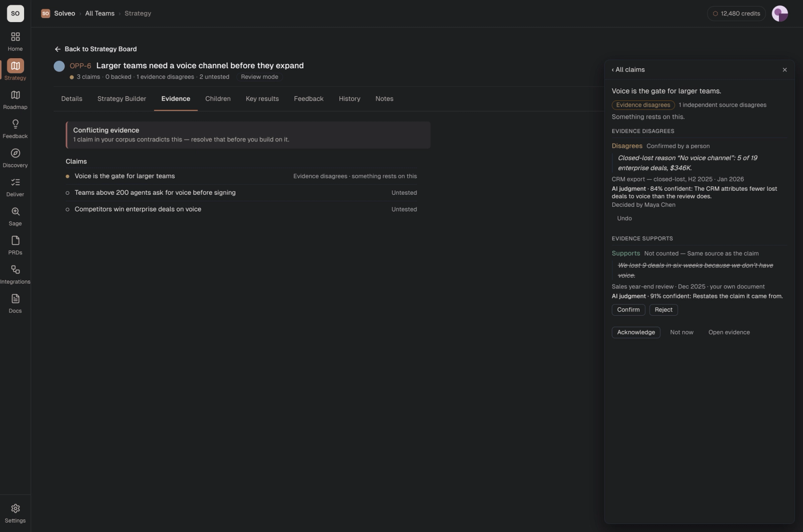Select the Evidence tab
The width and height of the screenshot is (803, 532).
(x=176, y=99)
